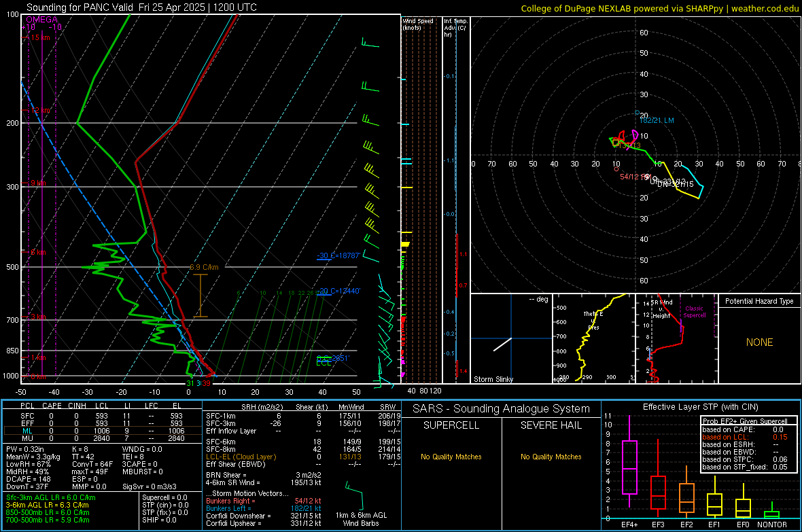This screenshot has width=802, height=532.
Task: Click the '-30 C=18787' level label
Action: coord(338,255)
